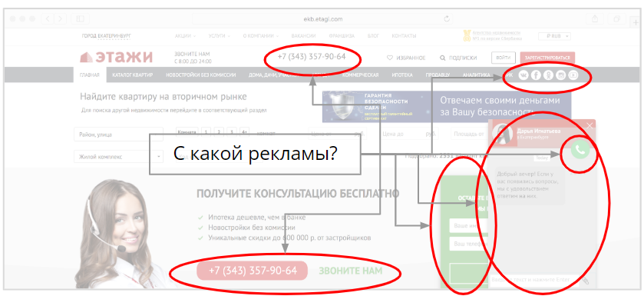Open the Instagram social icon

point(560,75)
